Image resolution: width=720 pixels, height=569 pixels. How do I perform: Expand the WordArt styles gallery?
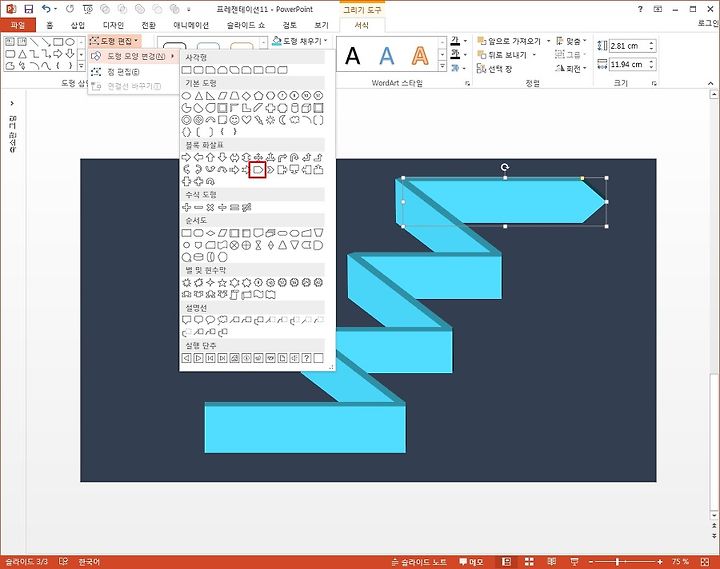442,67
